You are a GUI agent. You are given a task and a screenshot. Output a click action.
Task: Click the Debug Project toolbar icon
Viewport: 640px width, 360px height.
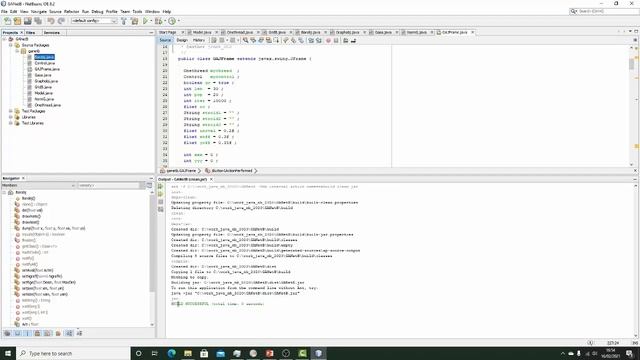coord(158,21)
